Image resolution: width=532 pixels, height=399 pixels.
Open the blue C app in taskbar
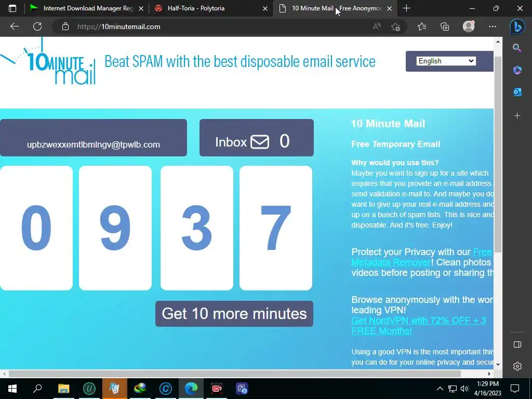coord(166,389)
